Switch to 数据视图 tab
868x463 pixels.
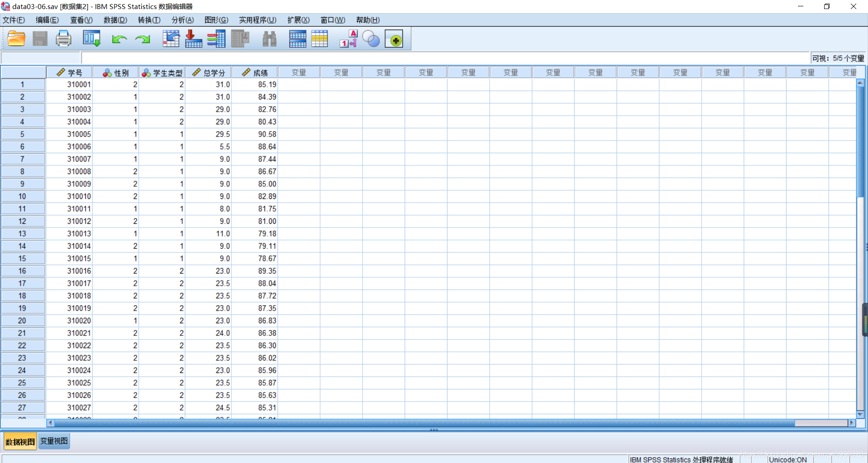pyautogui.click(x=20, y=442)
